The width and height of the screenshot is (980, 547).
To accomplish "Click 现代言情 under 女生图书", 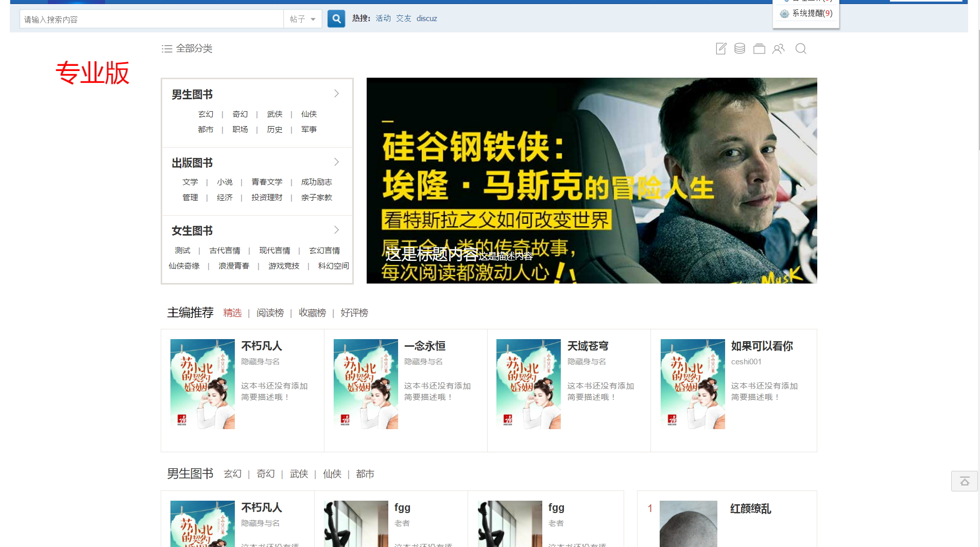I will tap(274, 251).
